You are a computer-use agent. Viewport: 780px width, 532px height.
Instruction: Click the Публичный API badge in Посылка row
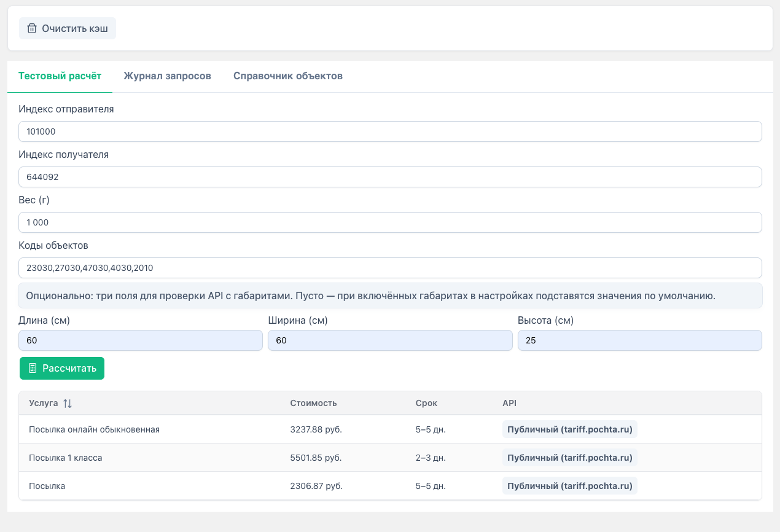[569, 486]
